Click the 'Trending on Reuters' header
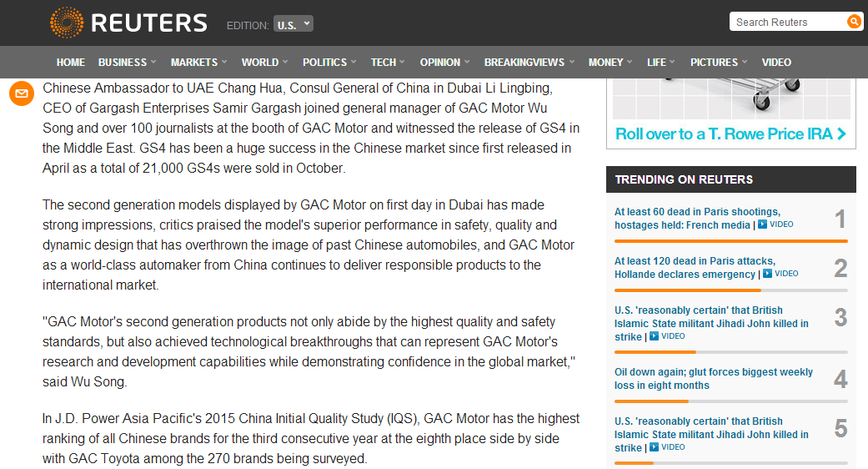The width and height of the screenshot is (868, 469). (x=730, y=179)
